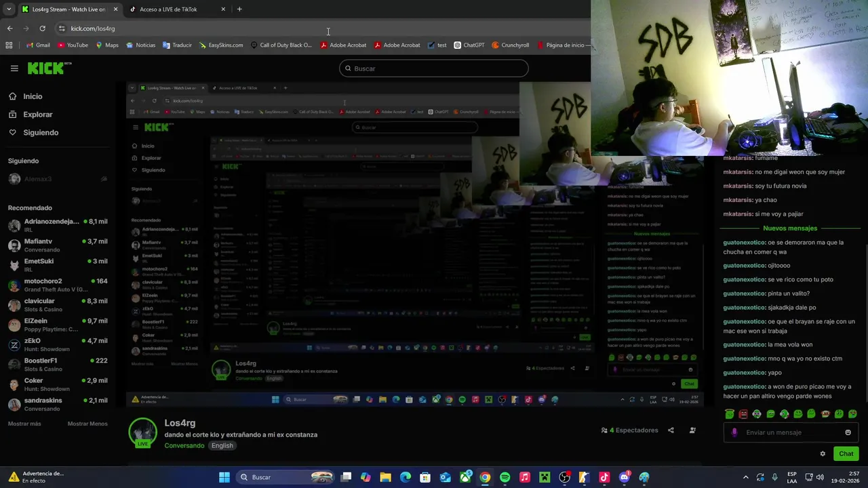Close the Acceso a LIVE de TikTok tab
Viewport: 868px width, 488px height.
point(223,9)
